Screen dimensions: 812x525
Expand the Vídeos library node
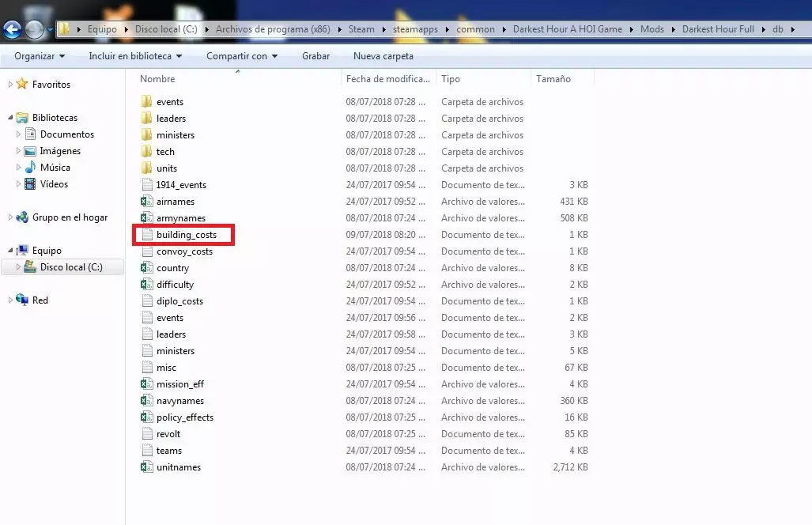(18, 183)
